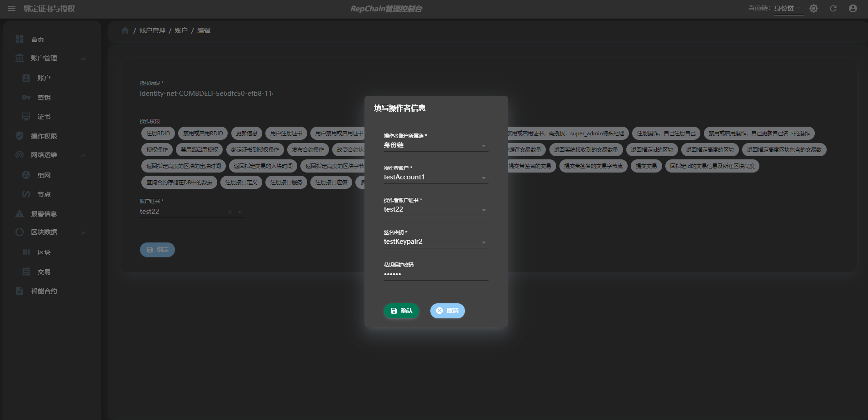Select the 授权操作 permission chip
The image size is (868, 420).
tap(157, 150)
